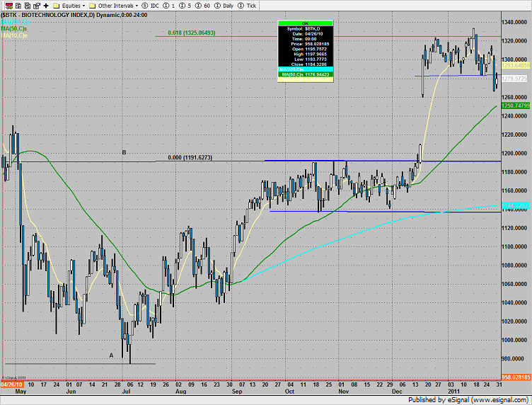
Task: Click the black plus crosshair icon
Action: 46,4
